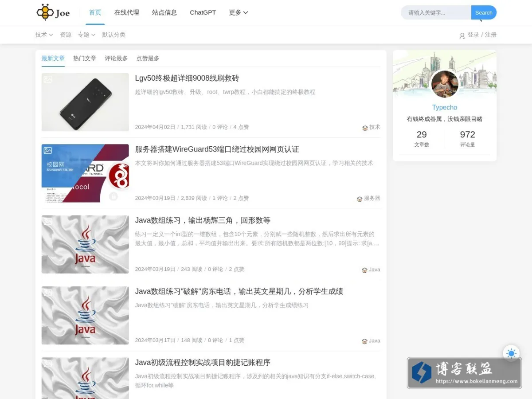Click Java thumbnail of 杨辉三角 article

click(85, 244)
